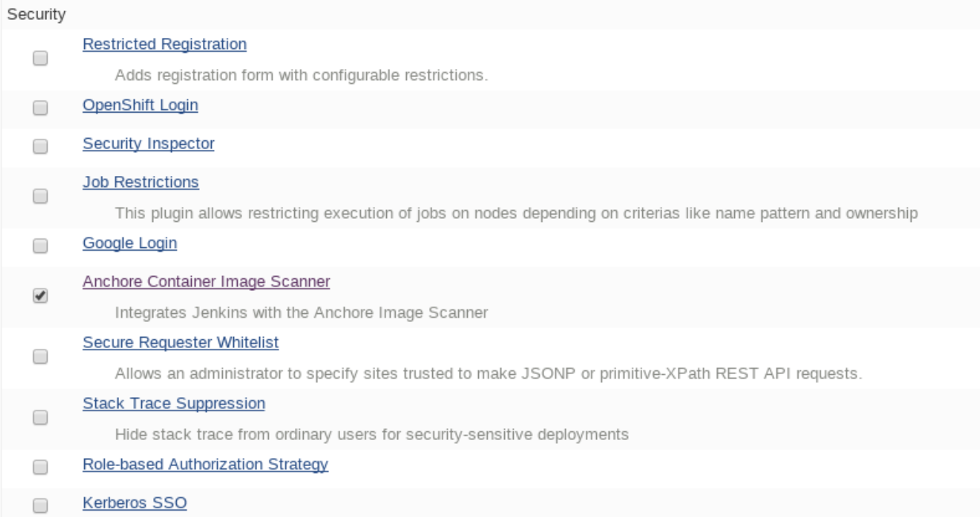980x520 pixels.
Task: Uncheck the Anchore Container Image Scanner checkbox
Action: coord(40,296)
